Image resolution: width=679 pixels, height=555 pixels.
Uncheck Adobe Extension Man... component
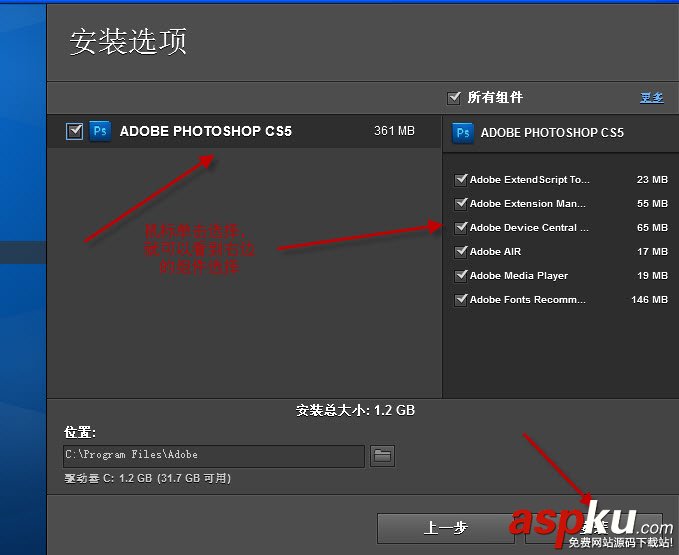[461, 203]
